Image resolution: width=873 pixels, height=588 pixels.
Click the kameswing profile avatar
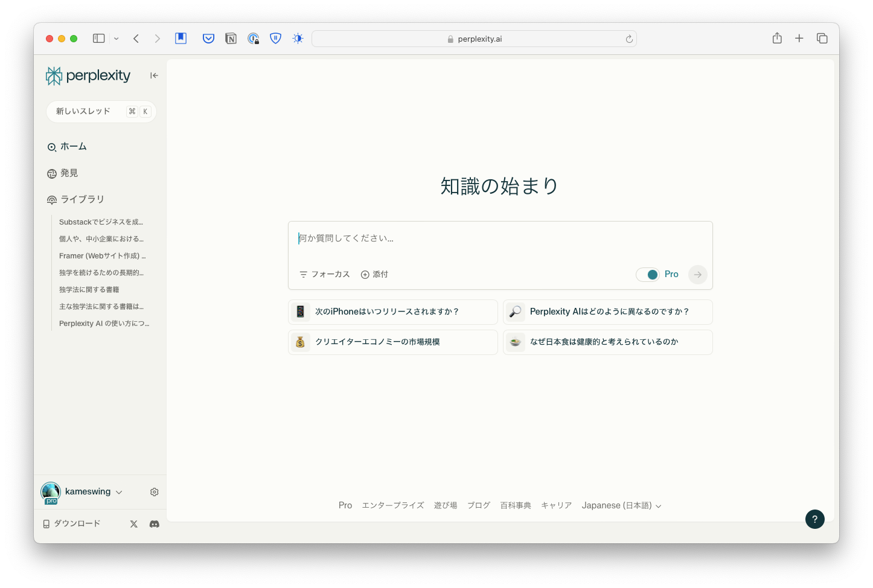51,492
